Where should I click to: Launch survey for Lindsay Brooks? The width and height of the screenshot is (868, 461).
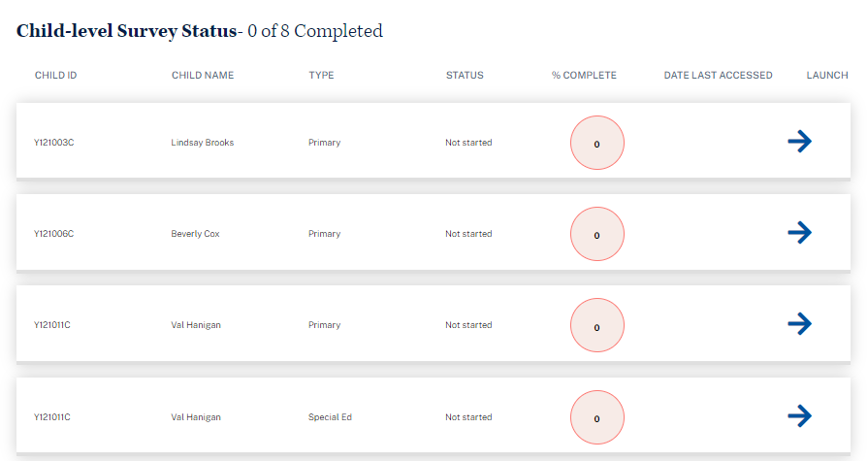click(799, 142)
